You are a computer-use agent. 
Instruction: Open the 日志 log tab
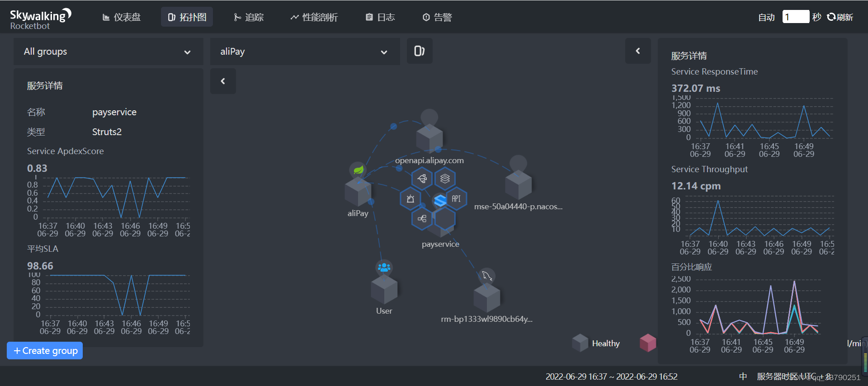pyautogui.click(x=380, y=17)
